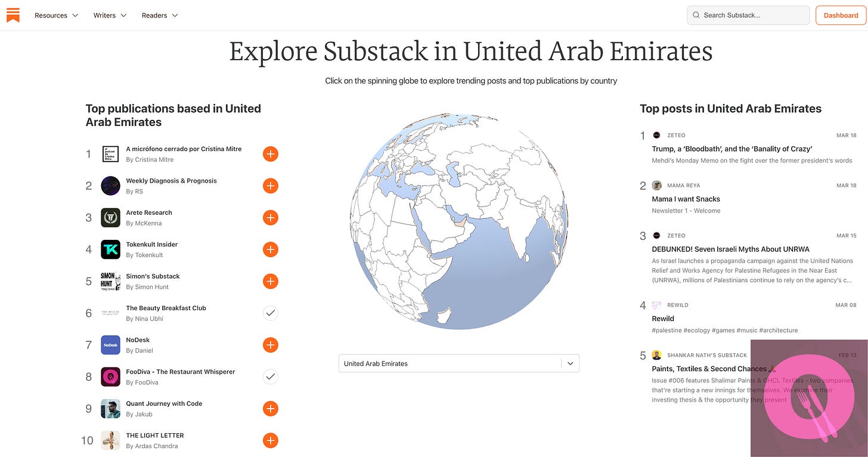
Task: Open the Readers menu
Action: 160,16
